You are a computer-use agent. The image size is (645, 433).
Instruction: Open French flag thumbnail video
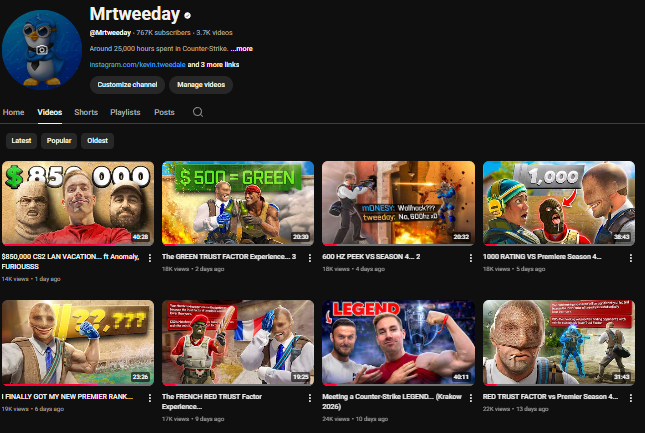pyautogui.click(x=238, y=343)
